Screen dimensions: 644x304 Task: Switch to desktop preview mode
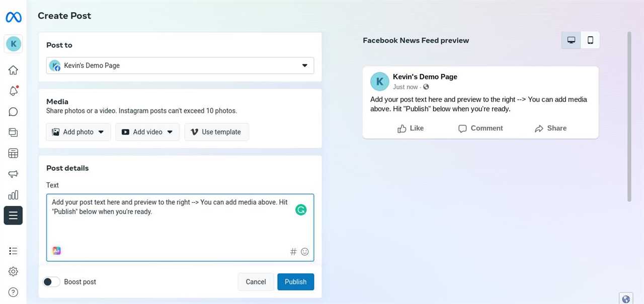pos(571,40)
